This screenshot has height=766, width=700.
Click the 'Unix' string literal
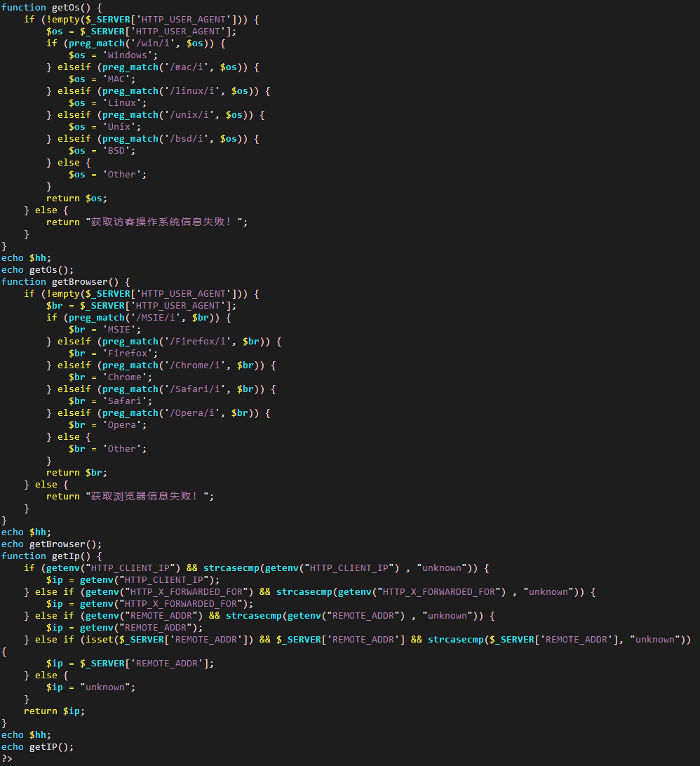(119, 127)
